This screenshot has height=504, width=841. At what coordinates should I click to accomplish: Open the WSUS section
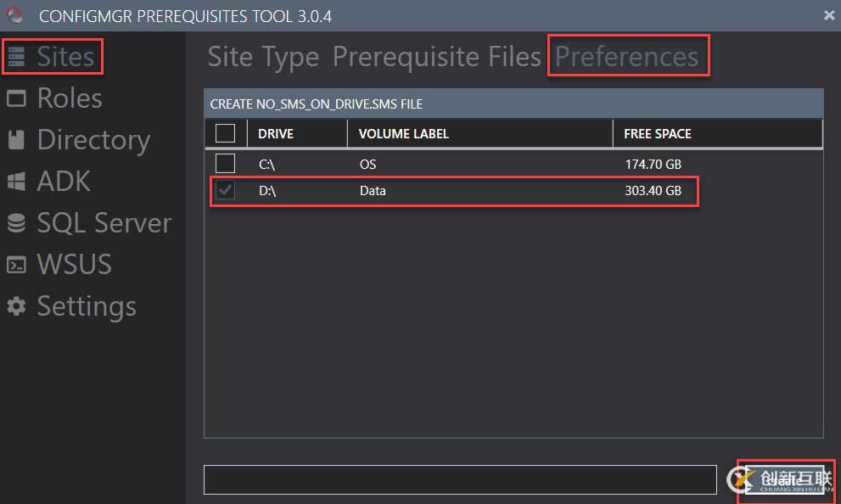(x=74, y=265)
